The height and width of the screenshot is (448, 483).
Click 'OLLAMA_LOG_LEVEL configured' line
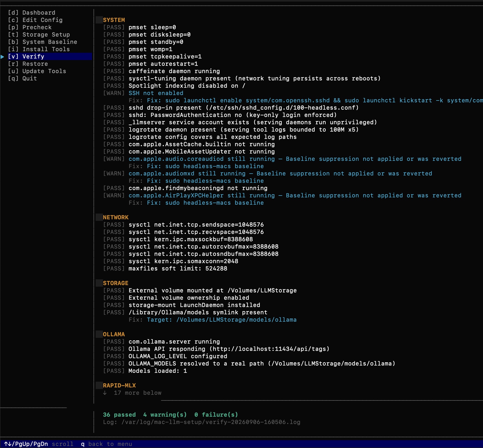tap(165, 356)
